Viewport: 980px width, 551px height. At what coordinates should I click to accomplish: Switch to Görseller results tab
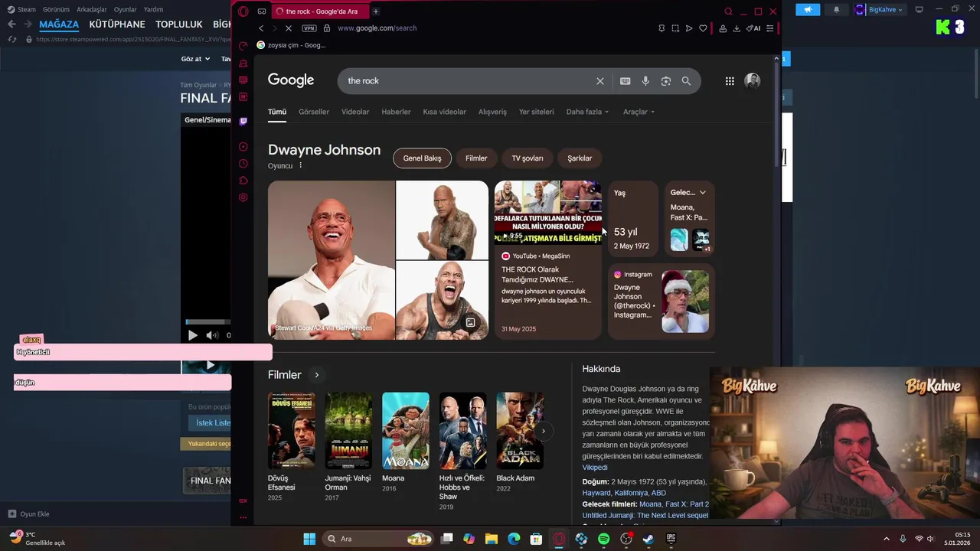314,112
